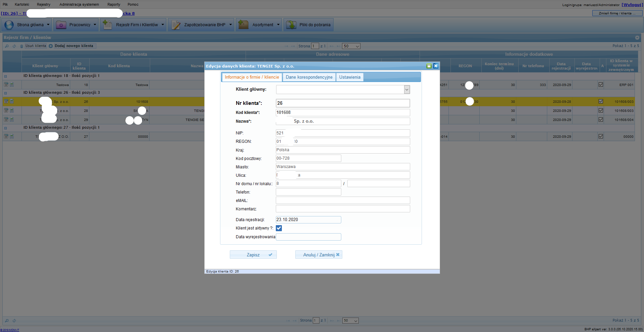
Task: Click the 2019 MDM-IT footer link
Action: (x=10, y=330)
